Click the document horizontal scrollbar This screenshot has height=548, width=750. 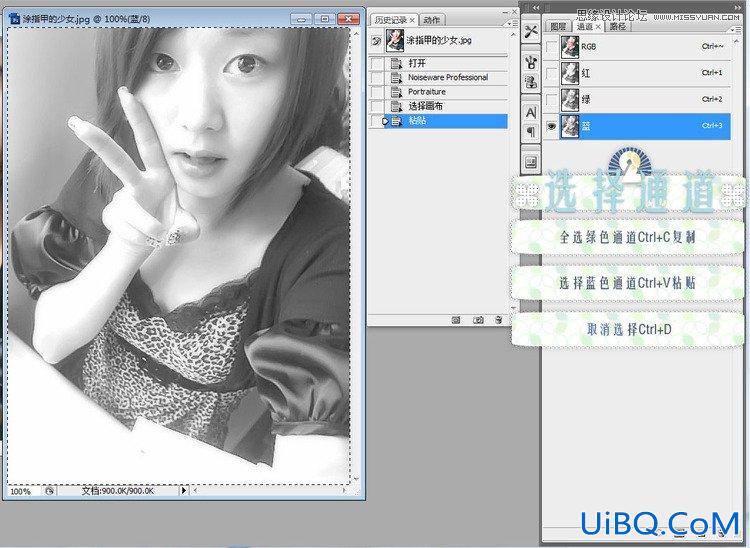(x=269, y=490)
